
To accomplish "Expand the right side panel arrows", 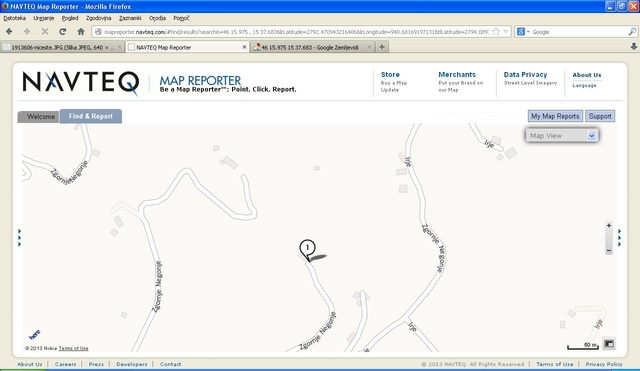I will coord(620,238).
